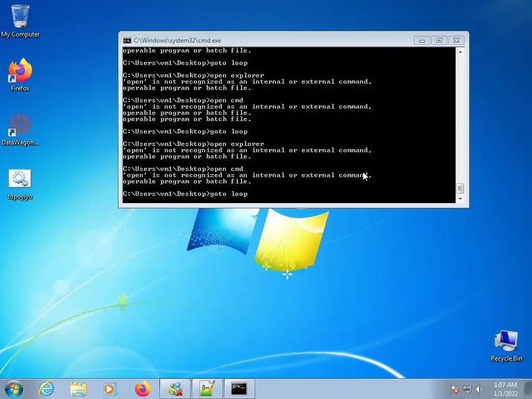Click the console scrollbar down arrow
The width and height of the screenshot is (532, 399).
point(460,199)
